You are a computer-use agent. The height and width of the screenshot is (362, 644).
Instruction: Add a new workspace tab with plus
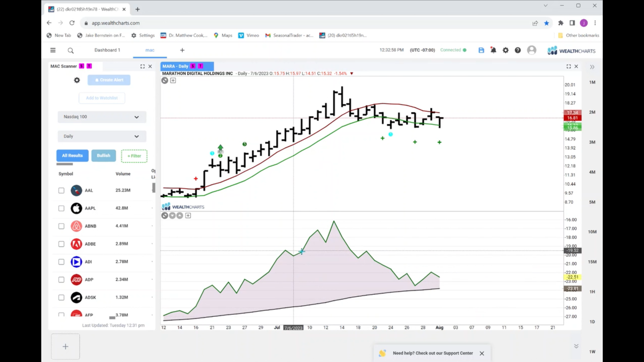(x=182, y=50)
